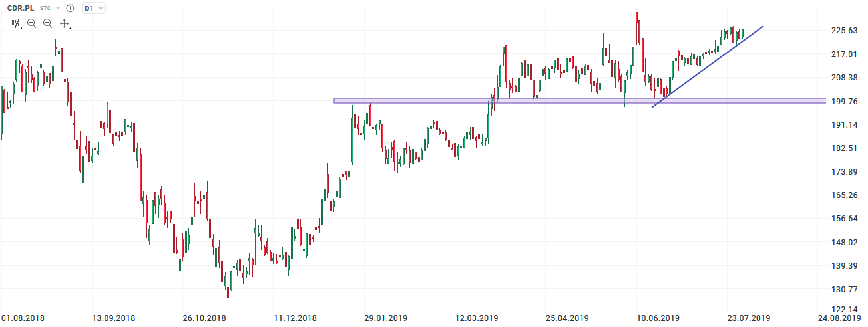Zoom in the chart
868x327 pixels.
(x=48, y=23)
